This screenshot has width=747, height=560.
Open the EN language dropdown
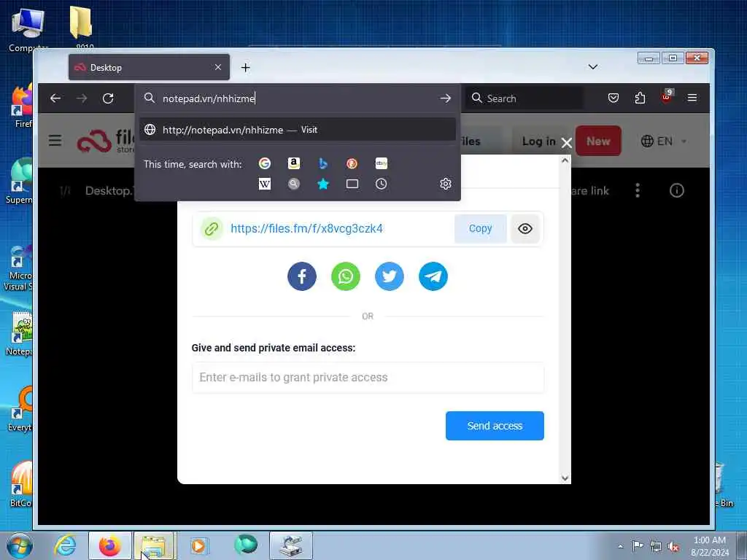[x=664, y=141]
